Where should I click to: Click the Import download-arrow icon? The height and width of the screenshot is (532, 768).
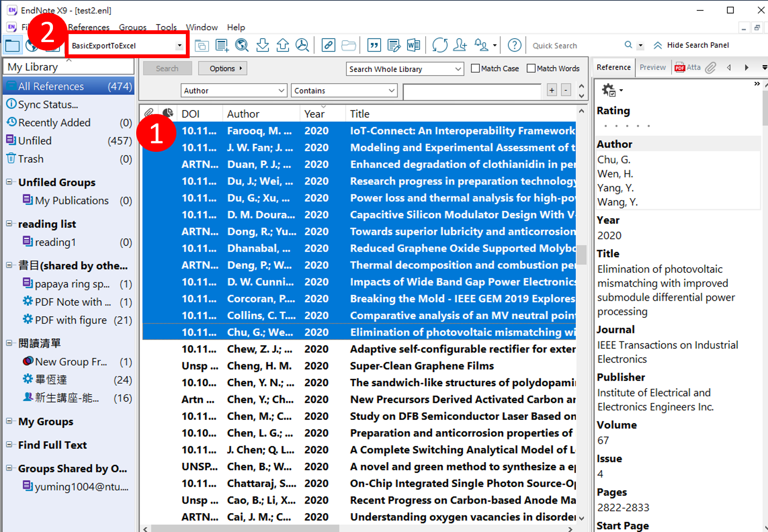tap(262, 45)
